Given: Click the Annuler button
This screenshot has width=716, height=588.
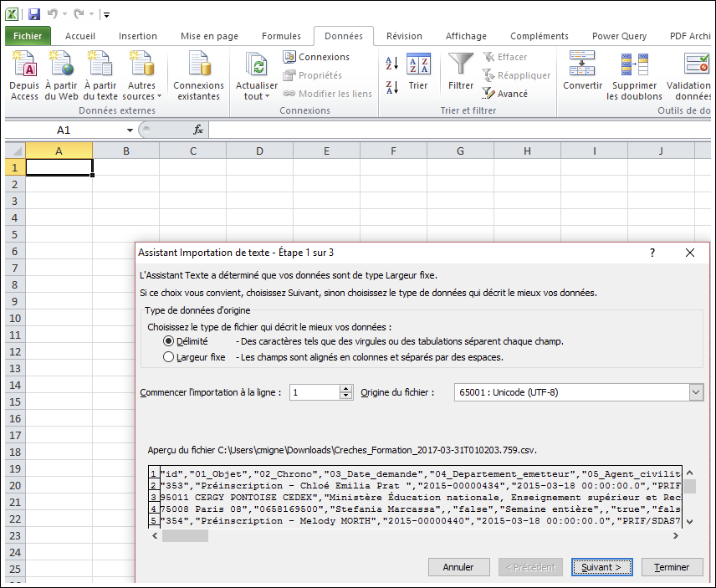Looking at the screenshot, I should coord(458,567).
